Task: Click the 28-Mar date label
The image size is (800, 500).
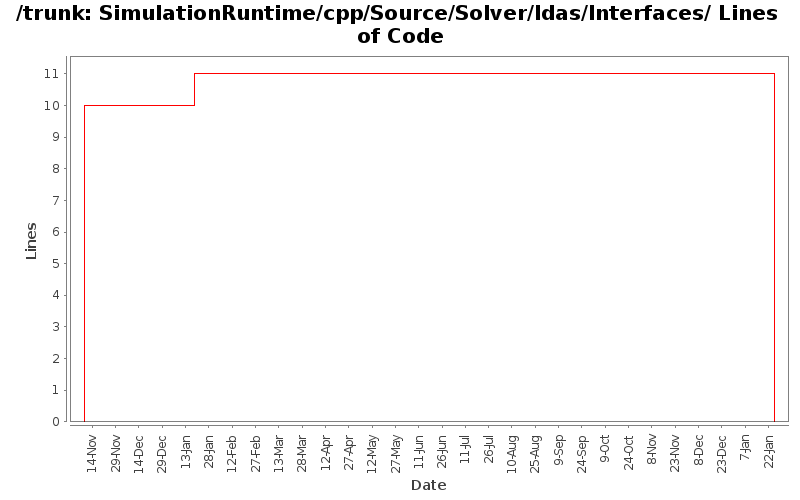Action: pyautogui.click(x=302, y=453)
